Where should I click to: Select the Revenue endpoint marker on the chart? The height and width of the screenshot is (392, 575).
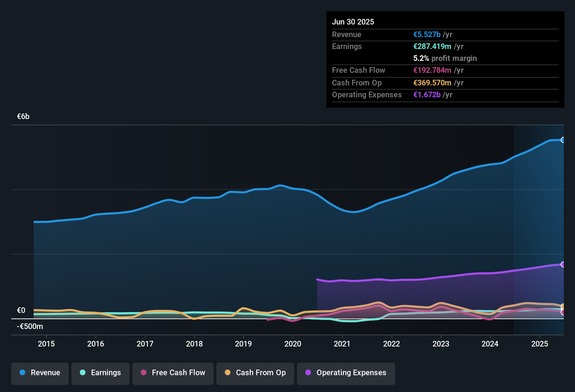coord(563,140)
